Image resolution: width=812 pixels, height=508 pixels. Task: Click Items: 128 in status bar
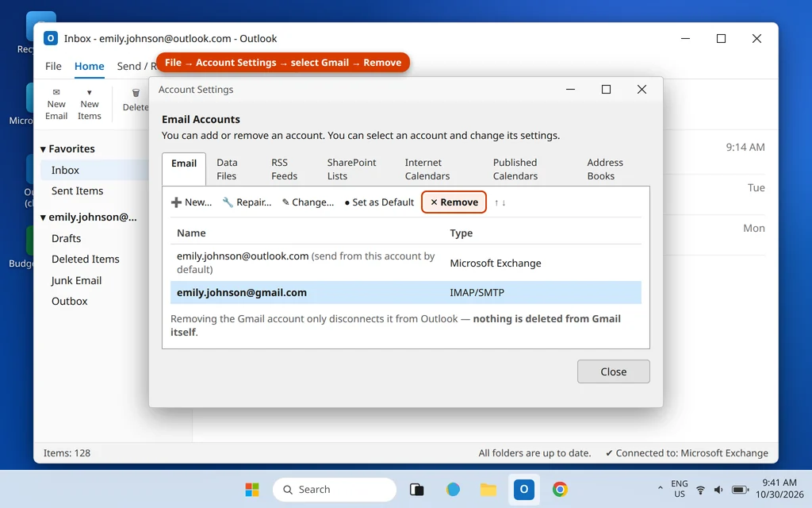pyautogui.click(x=67, y=453)
